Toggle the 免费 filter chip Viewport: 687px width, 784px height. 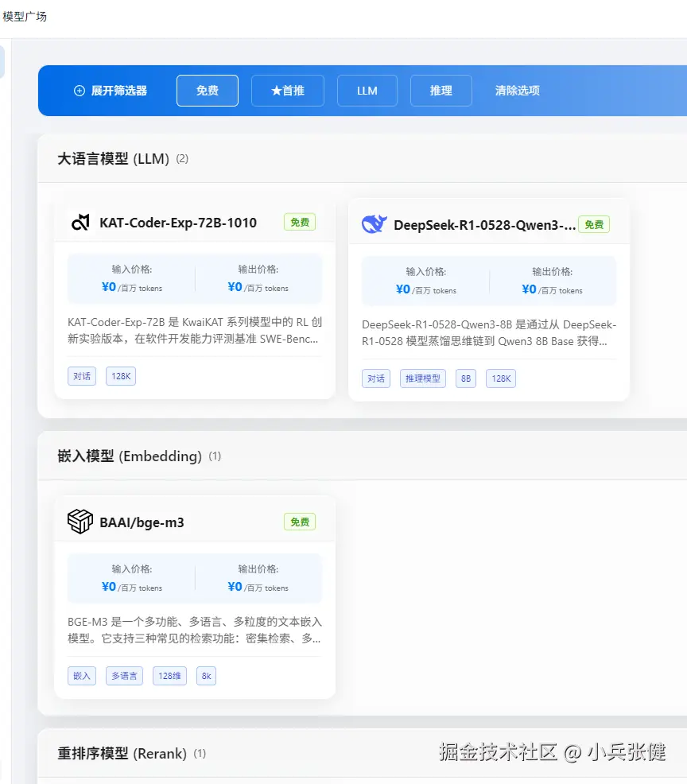pos(208,91)
